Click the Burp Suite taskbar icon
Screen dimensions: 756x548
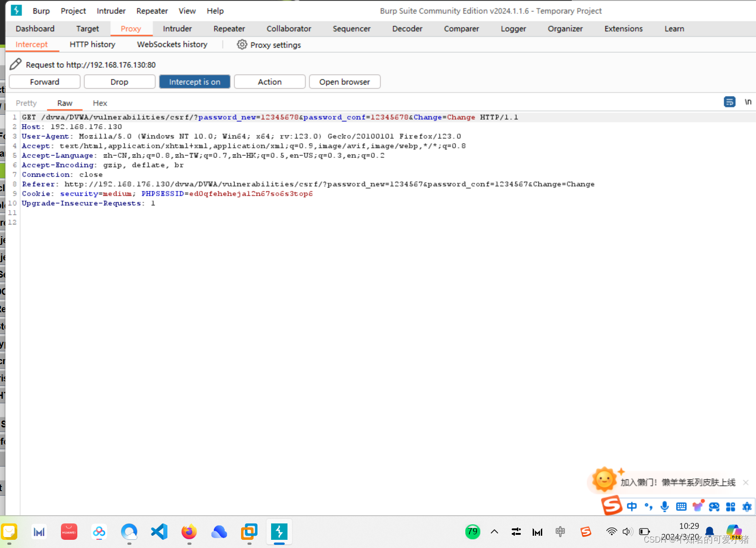[x=279, y=532]
